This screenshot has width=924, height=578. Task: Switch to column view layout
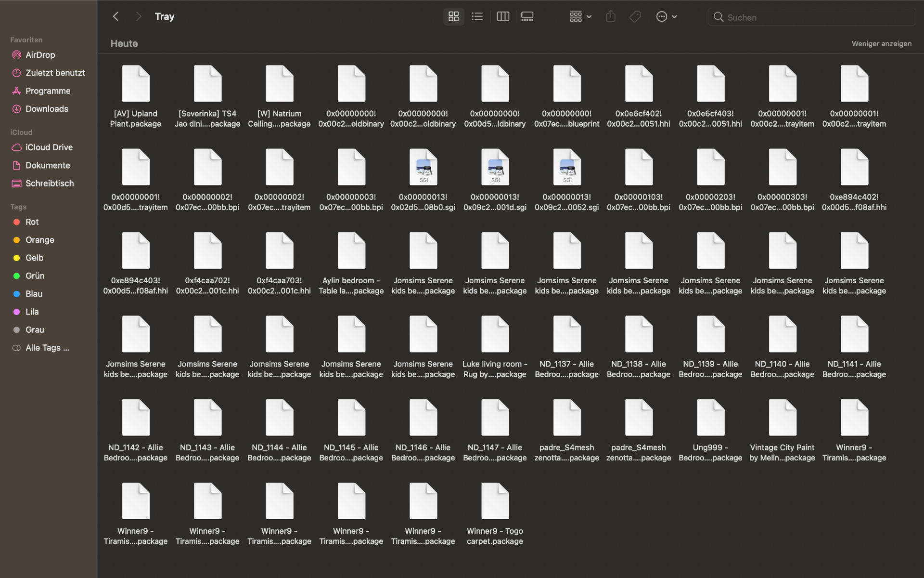[502, 16]
